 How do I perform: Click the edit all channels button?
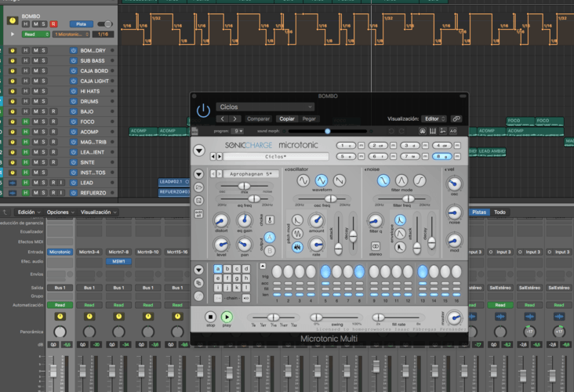198,214
